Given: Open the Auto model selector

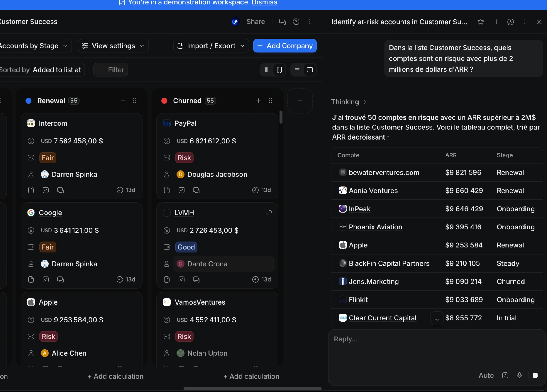Looking at the screenshot, I should point(486,375).
